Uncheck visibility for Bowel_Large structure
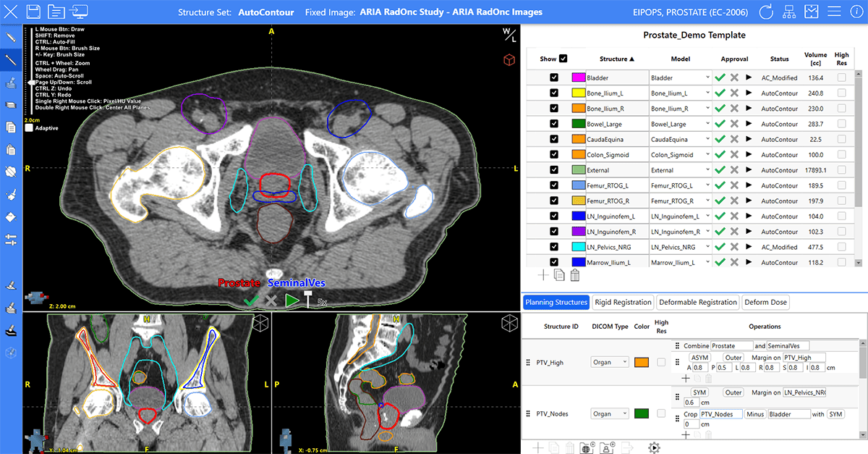This screenshot has width=868, height=454. point(554,124)
